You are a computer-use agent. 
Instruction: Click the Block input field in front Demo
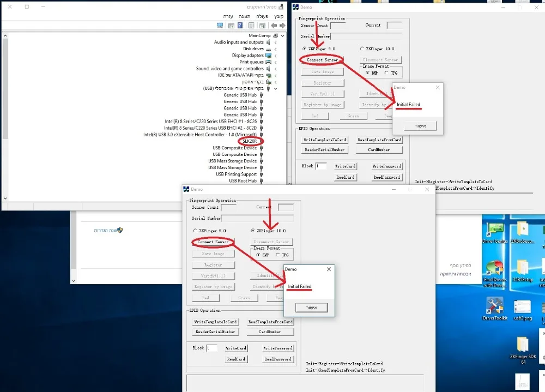pyautogui.click(x=211, y=348)
